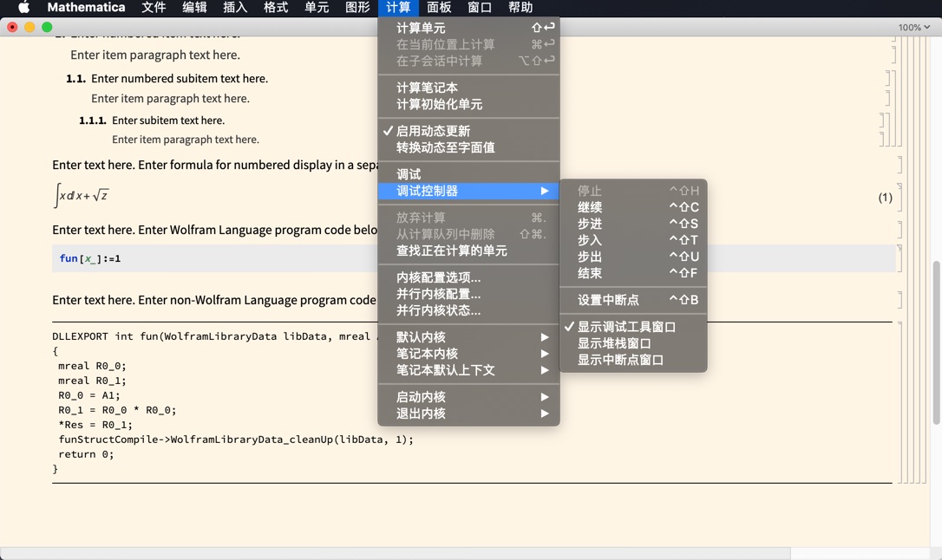Click the '*Res = R0_1;' code line
The height and width of the screenshot is (560, 942).
pyautogui.click(x=95, y=425)
